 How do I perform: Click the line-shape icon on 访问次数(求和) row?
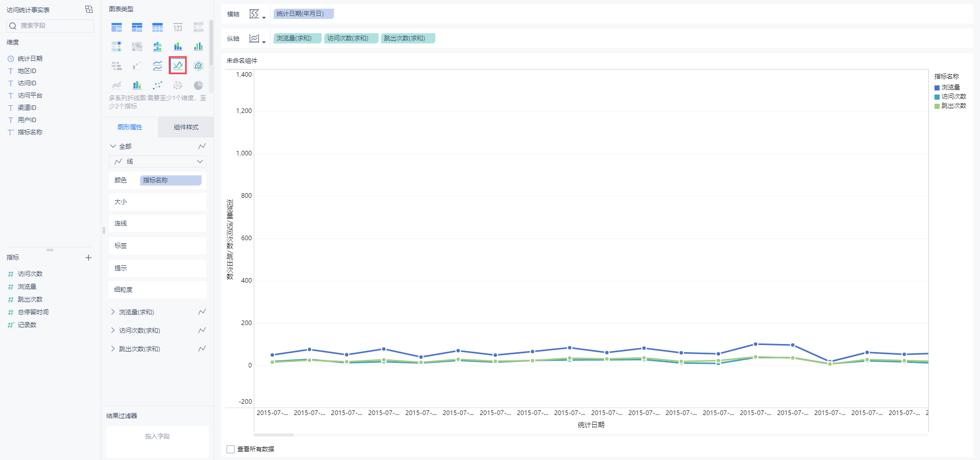pyautogui.click(x=202, y=330)
